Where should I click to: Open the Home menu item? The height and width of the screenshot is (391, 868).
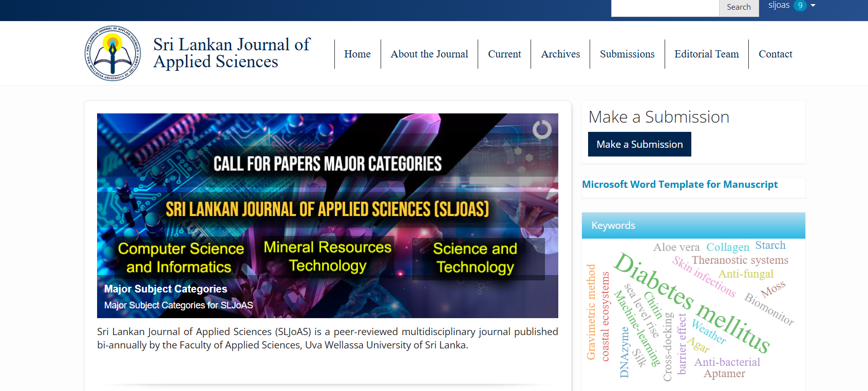tap(357, 54)
